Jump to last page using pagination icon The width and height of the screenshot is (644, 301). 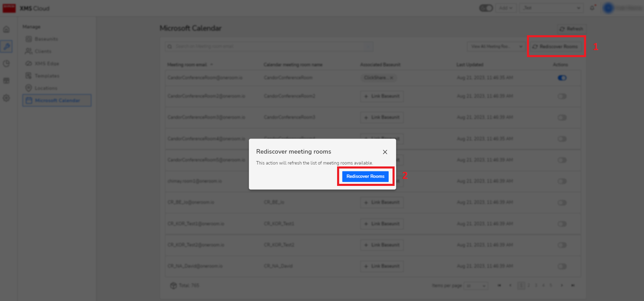point(573,285)
